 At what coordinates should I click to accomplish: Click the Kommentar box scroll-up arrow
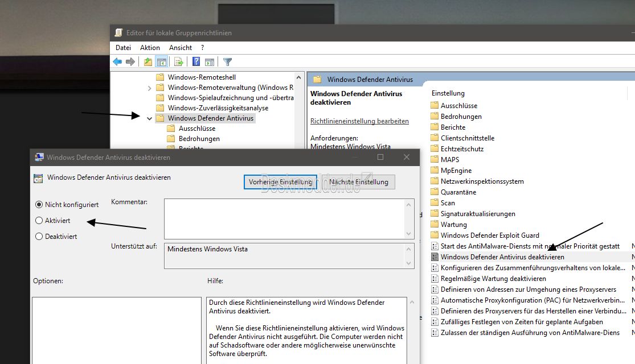pos(408,204)
